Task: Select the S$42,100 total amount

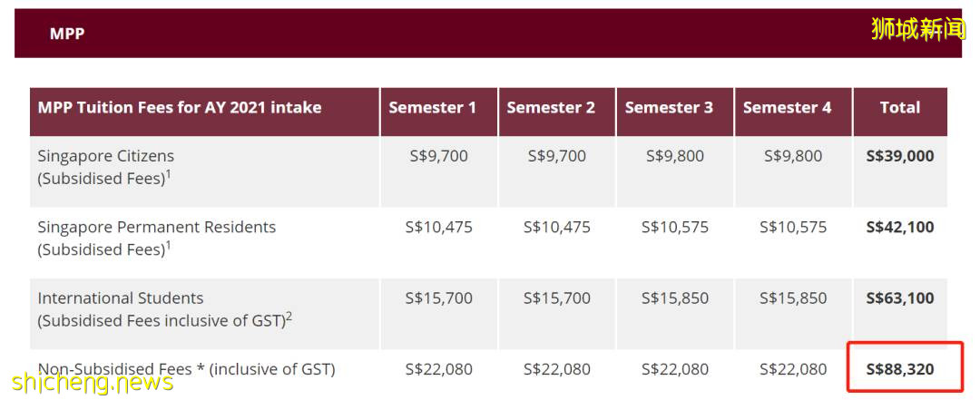Action: [899, 227]
